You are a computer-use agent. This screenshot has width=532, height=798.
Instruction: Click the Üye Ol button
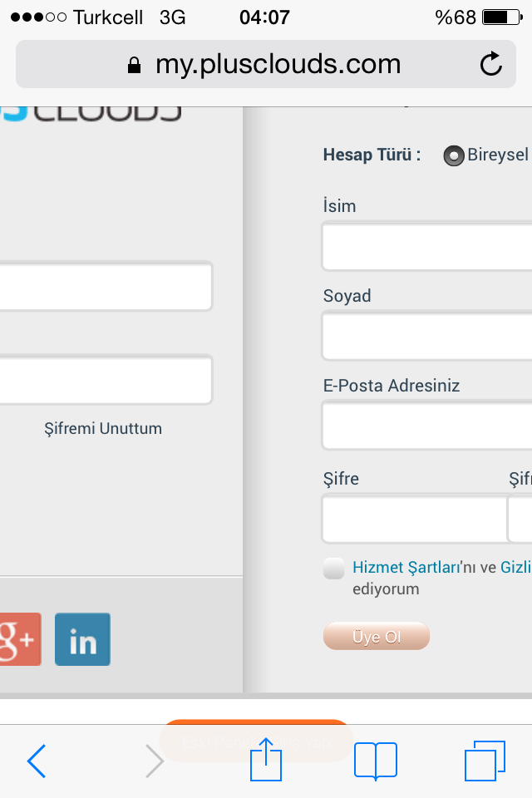click(x=377, y=636)
